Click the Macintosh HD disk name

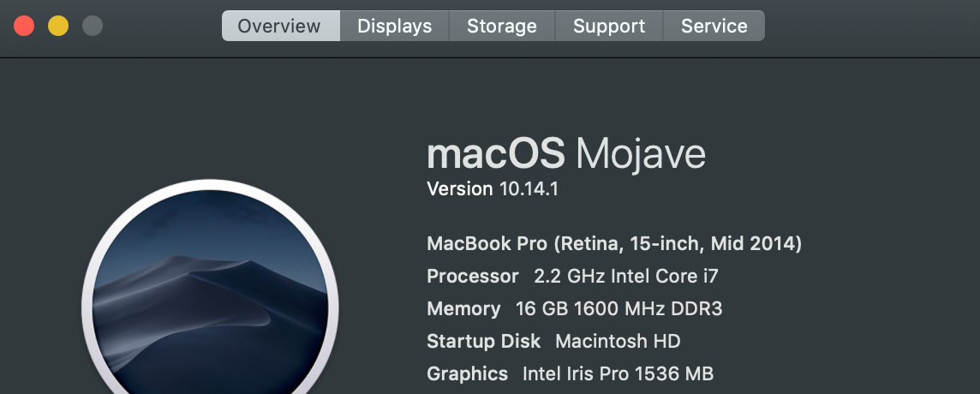[618, 342]
